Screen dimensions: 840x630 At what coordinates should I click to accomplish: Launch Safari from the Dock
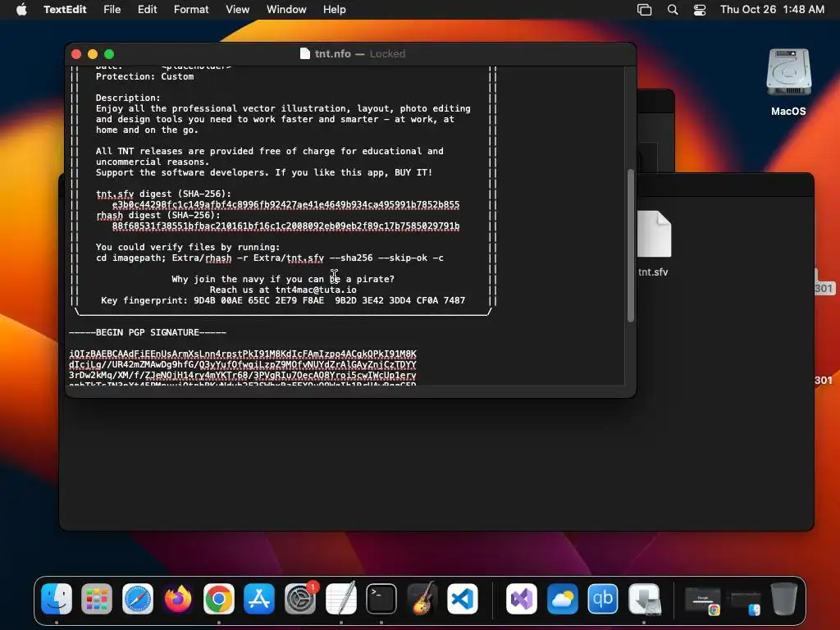(x=138, y=599)
